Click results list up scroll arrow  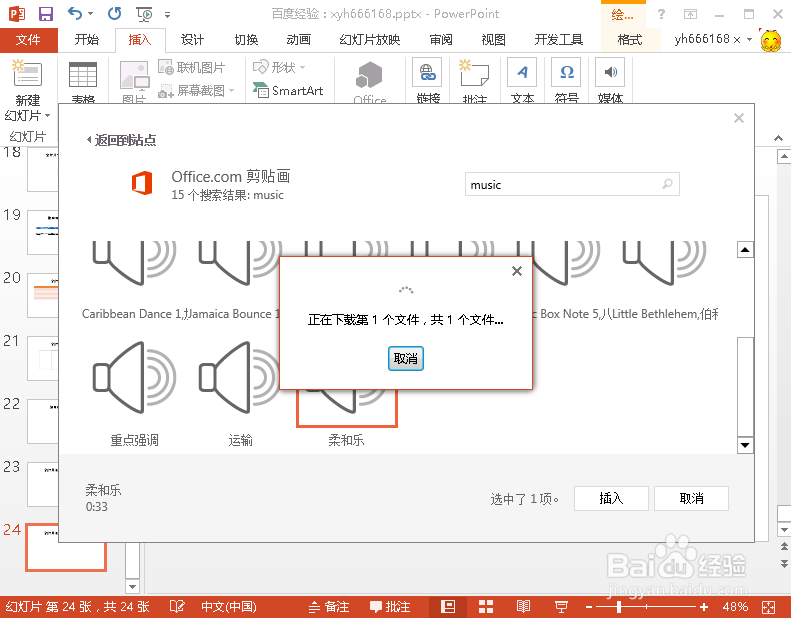pyautogui.click(x=746, y=249)
